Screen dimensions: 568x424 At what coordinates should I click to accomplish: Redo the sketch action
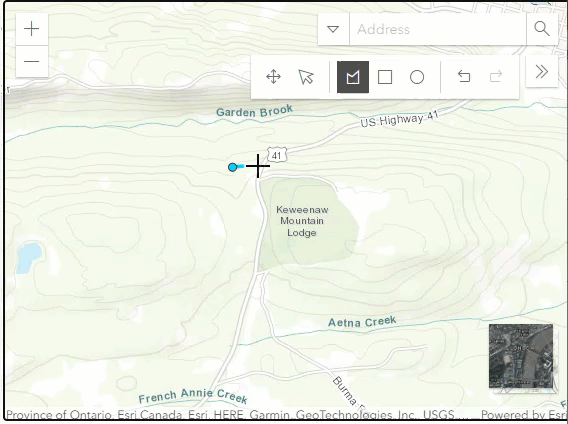point(496,77)
